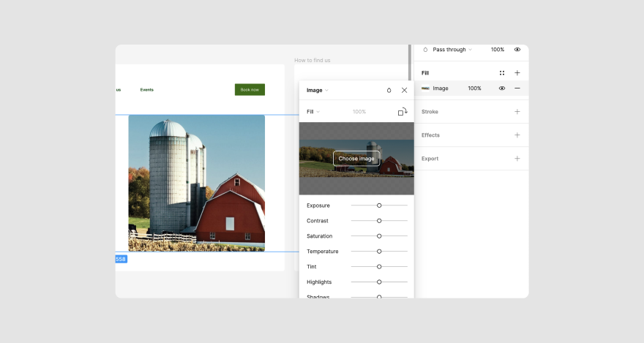
Task: Toggle layer visibility eye beside 100% opacity
Action: coord(517,50)
